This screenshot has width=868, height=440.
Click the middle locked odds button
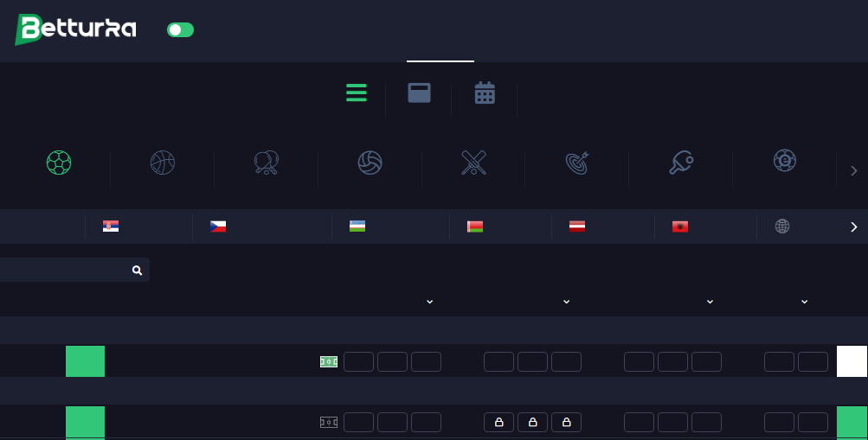coord(532,423)
